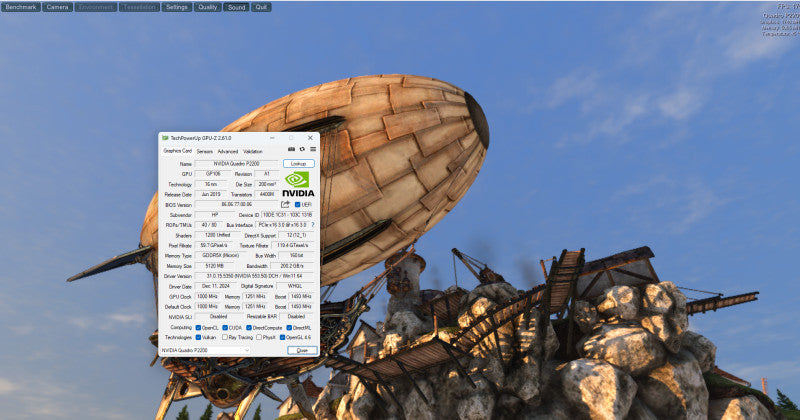
Task: Toggle the Ray Tracing checkbox
Action: 225,337
